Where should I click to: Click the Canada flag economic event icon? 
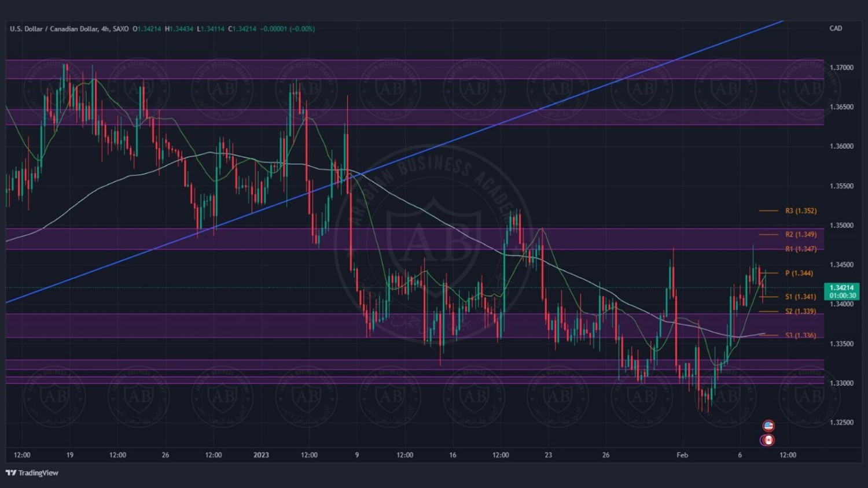(768, 440)
